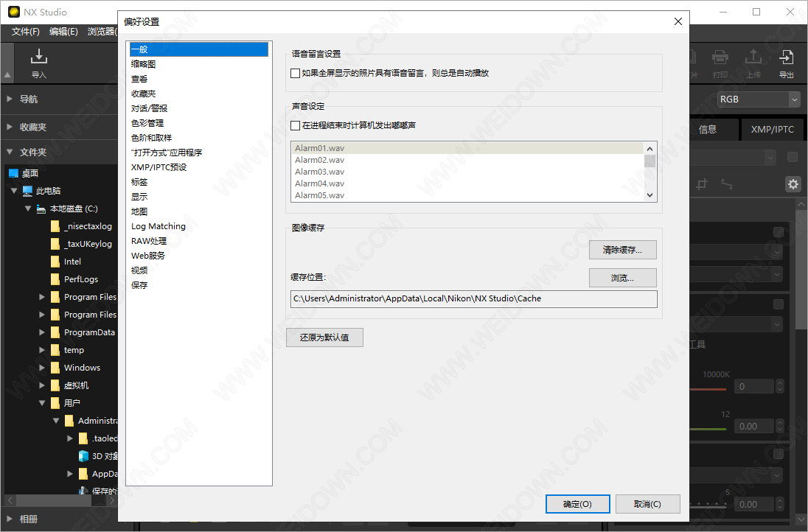Click the 虚拟机 folder icon

click(55, 385)
